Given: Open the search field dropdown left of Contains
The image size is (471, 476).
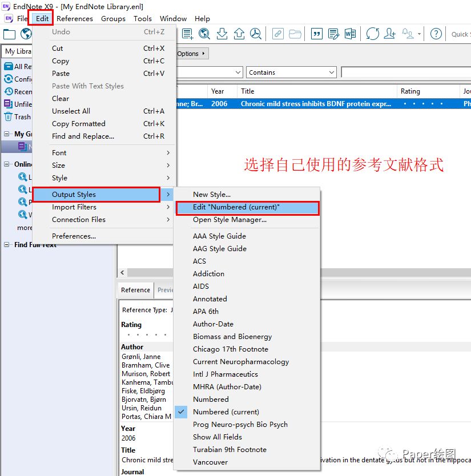Looking at the screenshot, I should point(210,72).
